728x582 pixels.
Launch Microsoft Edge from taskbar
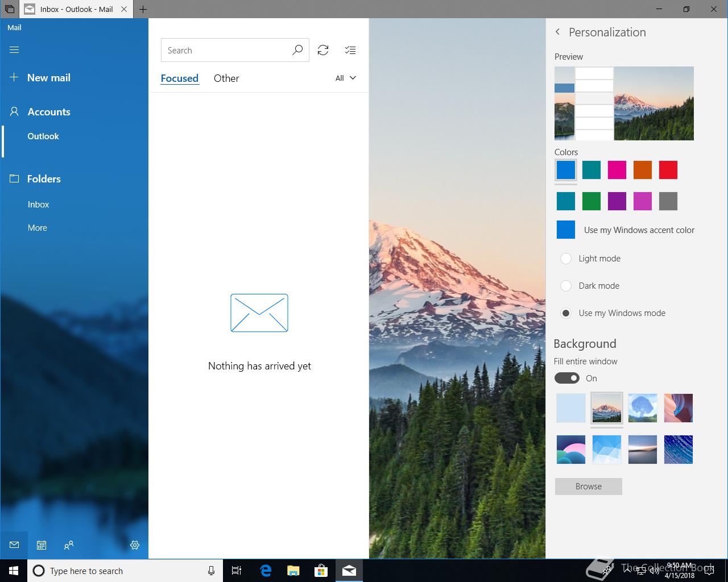tap(266, 571)
